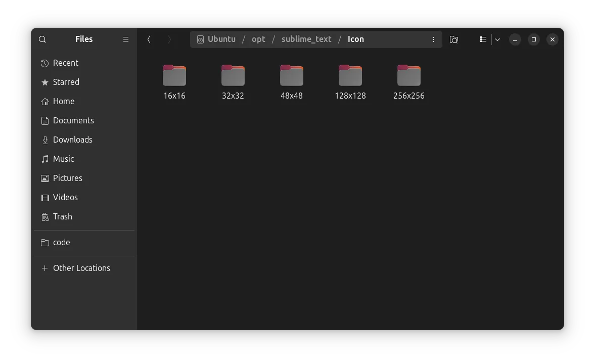
Task: Open Other Locations
Action: pos(81,268)
